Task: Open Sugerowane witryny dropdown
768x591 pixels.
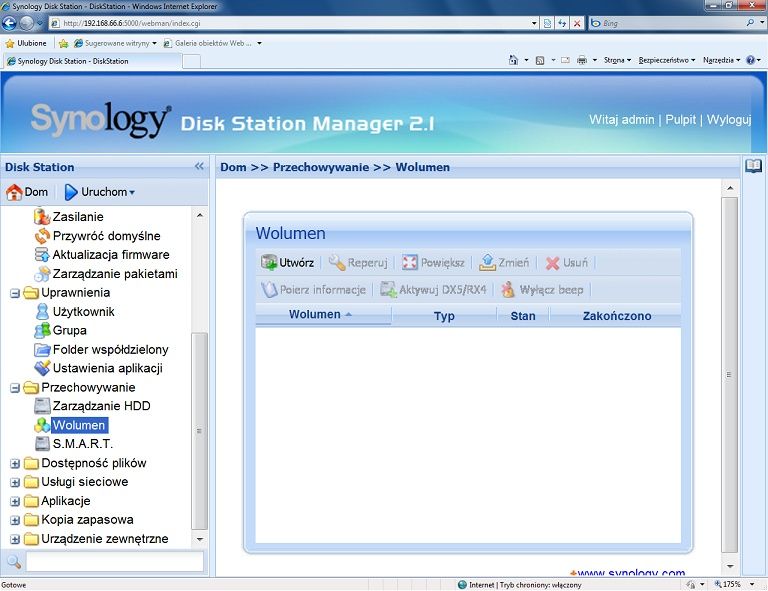Action: click(x=115, y=43)
